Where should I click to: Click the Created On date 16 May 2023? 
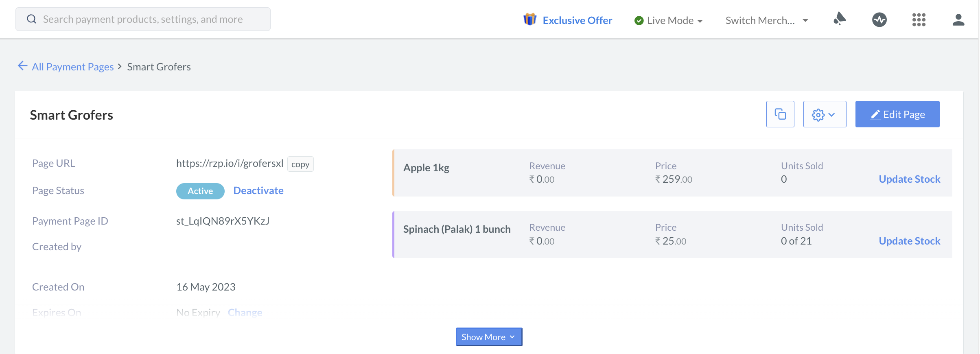tap(206, 287)
